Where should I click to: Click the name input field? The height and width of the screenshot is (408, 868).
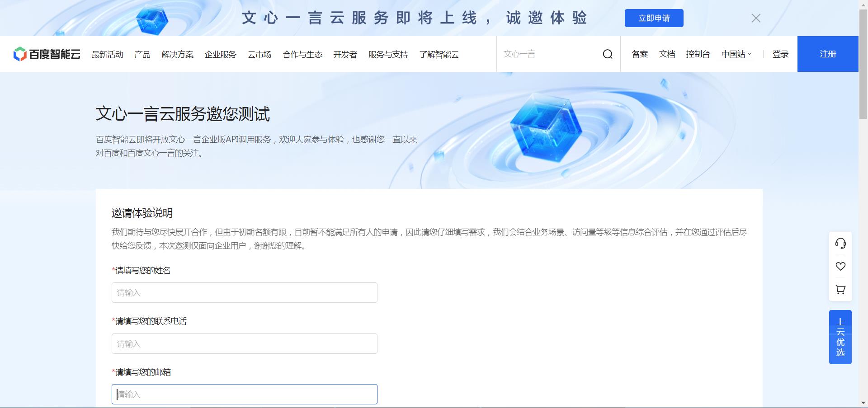[245, 293]
